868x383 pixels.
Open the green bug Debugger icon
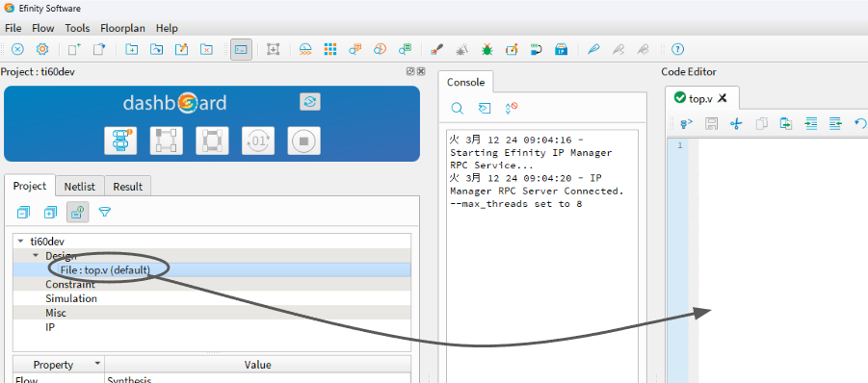487,49
